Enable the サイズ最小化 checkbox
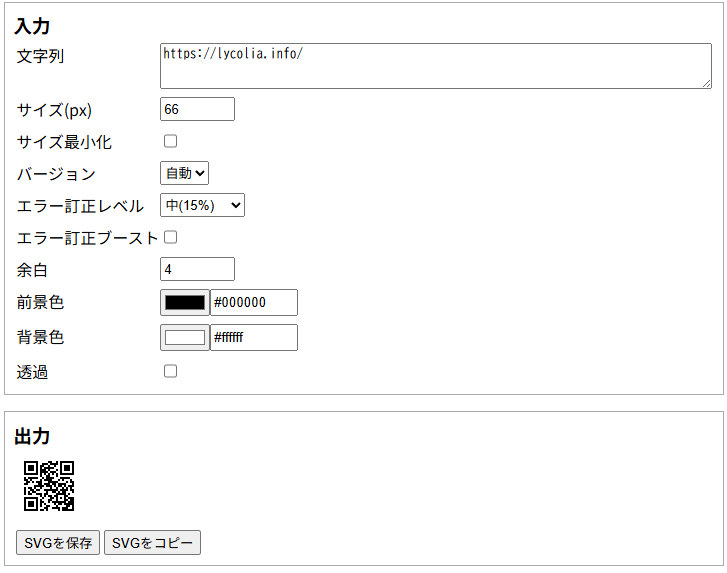 170,141
